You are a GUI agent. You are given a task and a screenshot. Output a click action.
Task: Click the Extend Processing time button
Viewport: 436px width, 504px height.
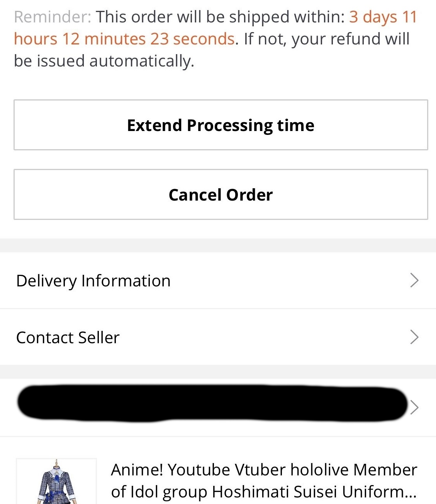click(x=221, y=125)
